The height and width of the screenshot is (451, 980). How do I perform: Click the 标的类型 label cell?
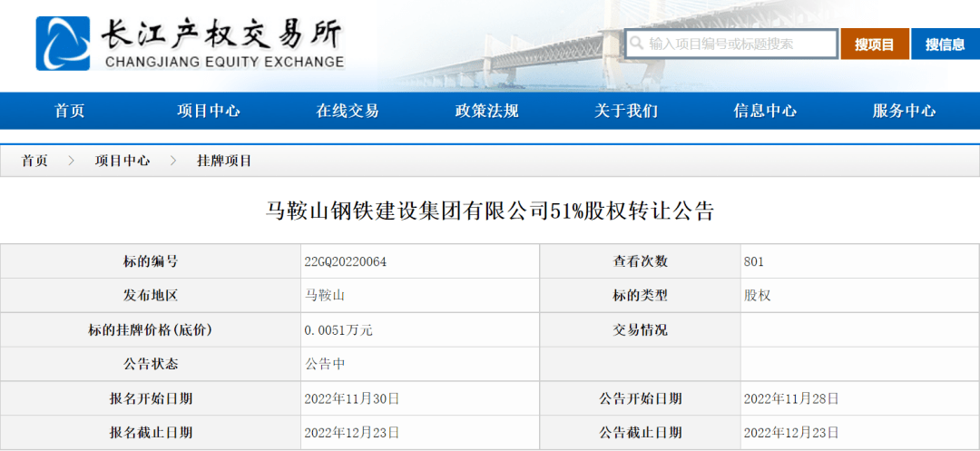click(641, 296)
